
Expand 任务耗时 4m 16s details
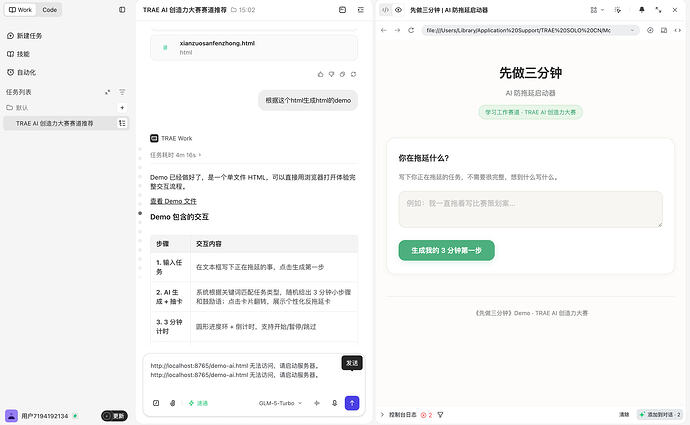tap(176, 155)
